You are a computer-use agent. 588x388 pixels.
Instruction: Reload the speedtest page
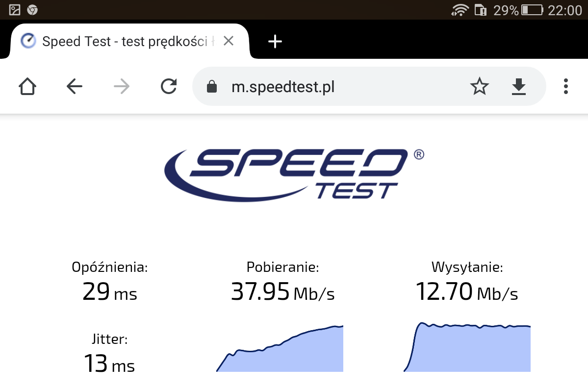169,87
